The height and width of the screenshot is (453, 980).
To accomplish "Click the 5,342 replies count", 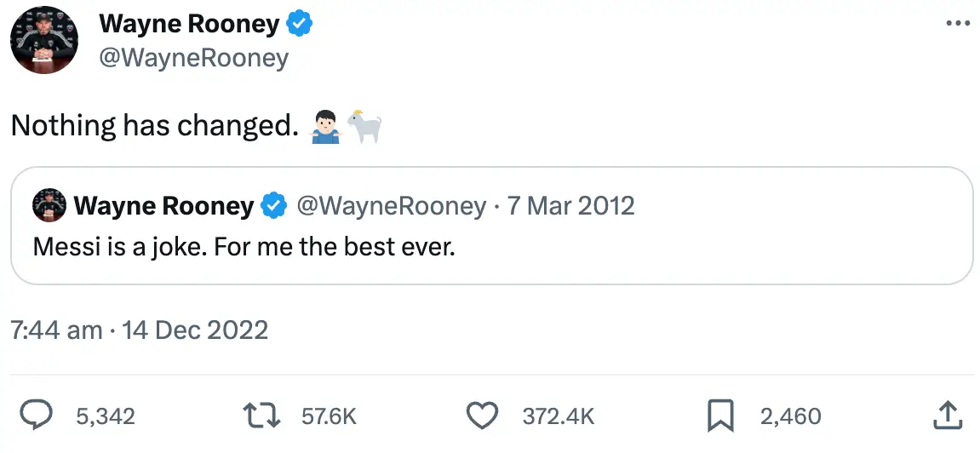I will click(106, 416).
